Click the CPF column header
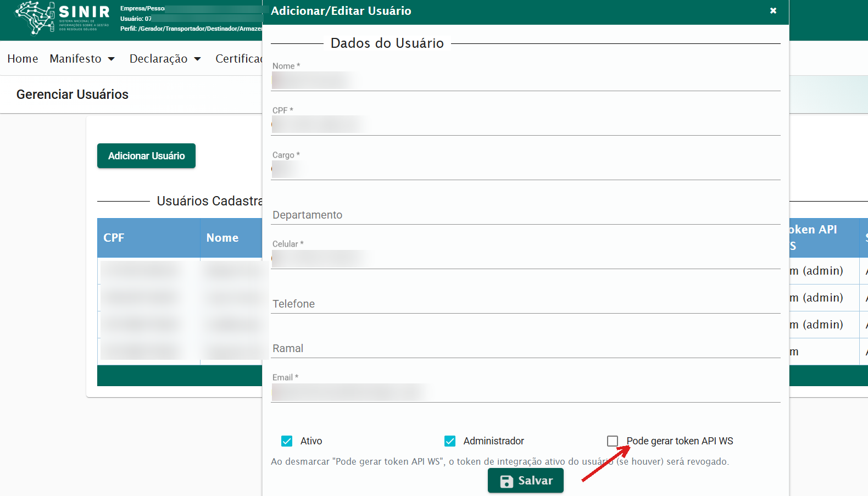 click(149, 238)
